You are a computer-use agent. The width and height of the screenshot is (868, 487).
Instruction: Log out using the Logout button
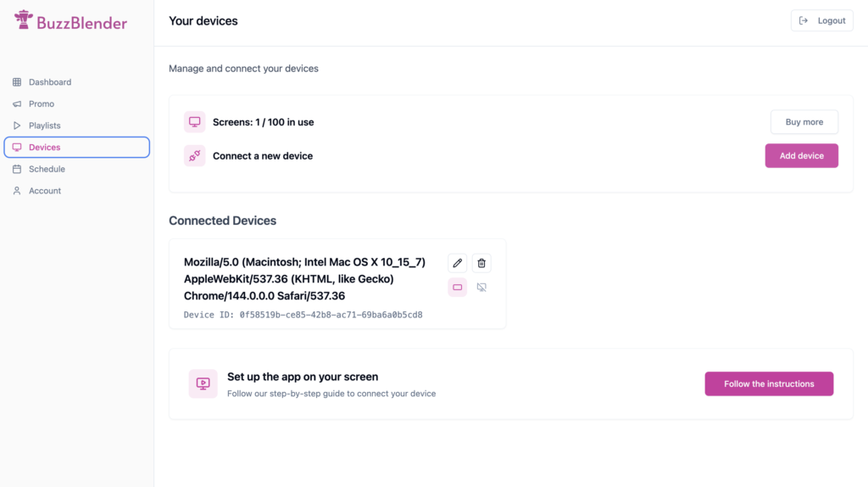click(x=821, y=20)
